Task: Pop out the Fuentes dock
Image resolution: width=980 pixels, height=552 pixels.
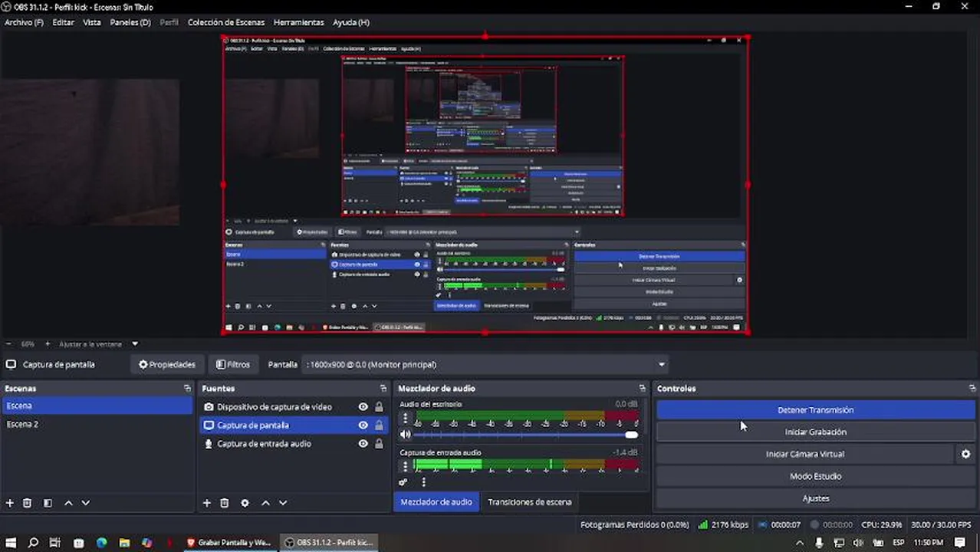Action: [x=383, y=389]
